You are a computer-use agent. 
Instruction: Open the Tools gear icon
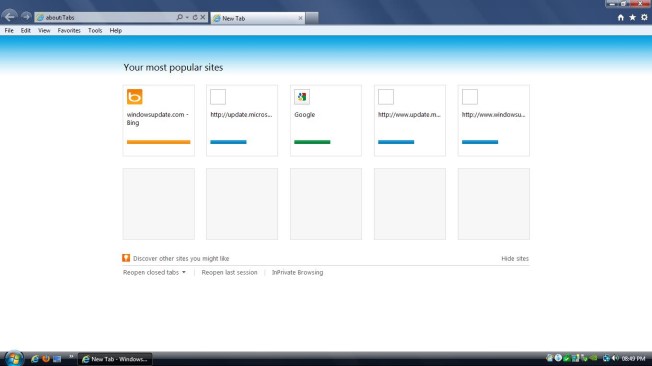point(644,17)
